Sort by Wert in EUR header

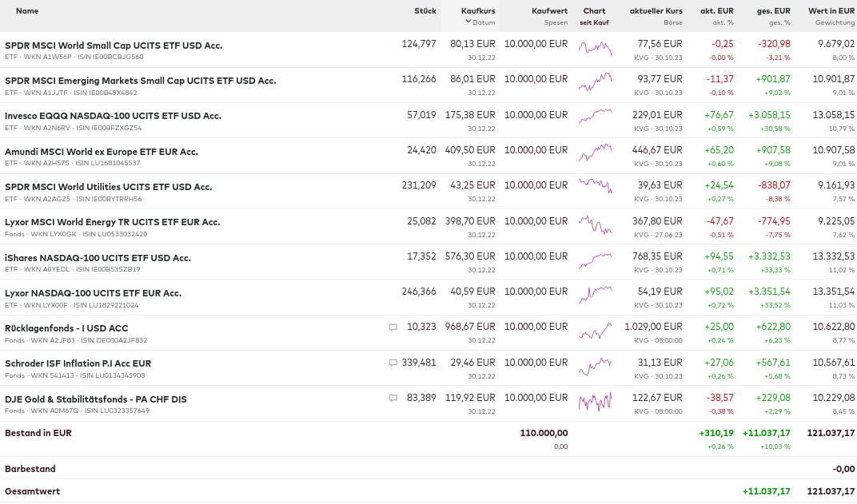coord(831,11)
